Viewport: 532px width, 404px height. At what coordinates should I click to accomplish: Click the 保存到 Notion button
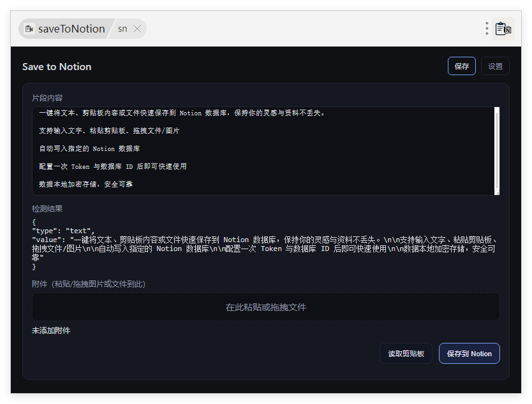(x=469, y=354)
